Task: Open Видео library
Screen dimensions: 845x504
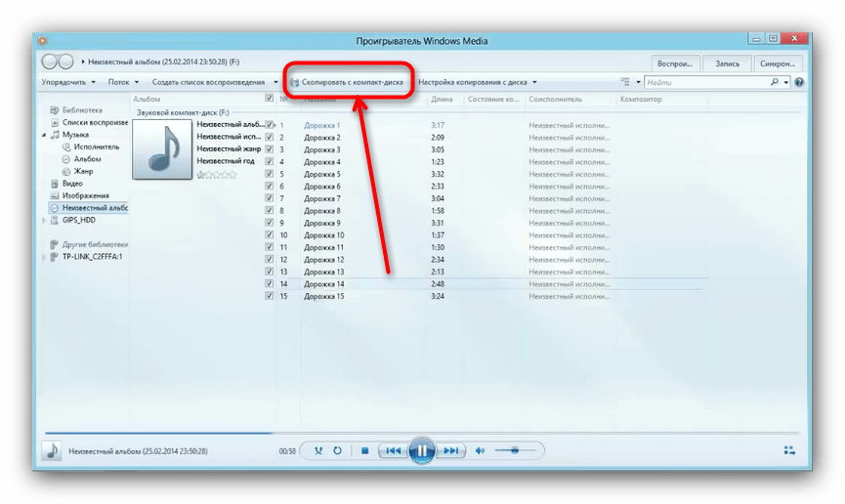Action: click(x=72, y=184)
